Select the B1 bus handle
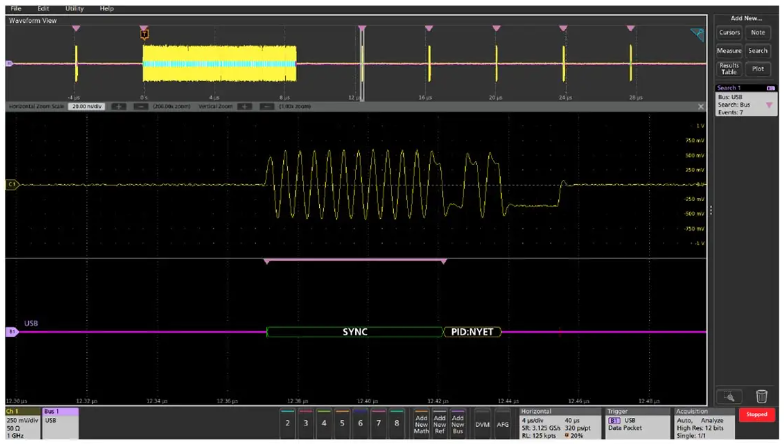Screen dimensions: 784x444 coord(12,332)
